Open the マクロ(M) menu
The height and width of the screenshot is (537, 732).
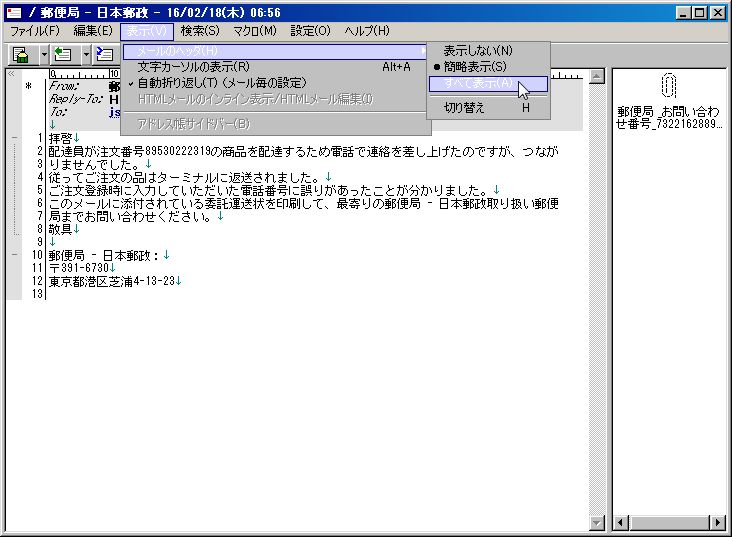(x=255, y=31)
